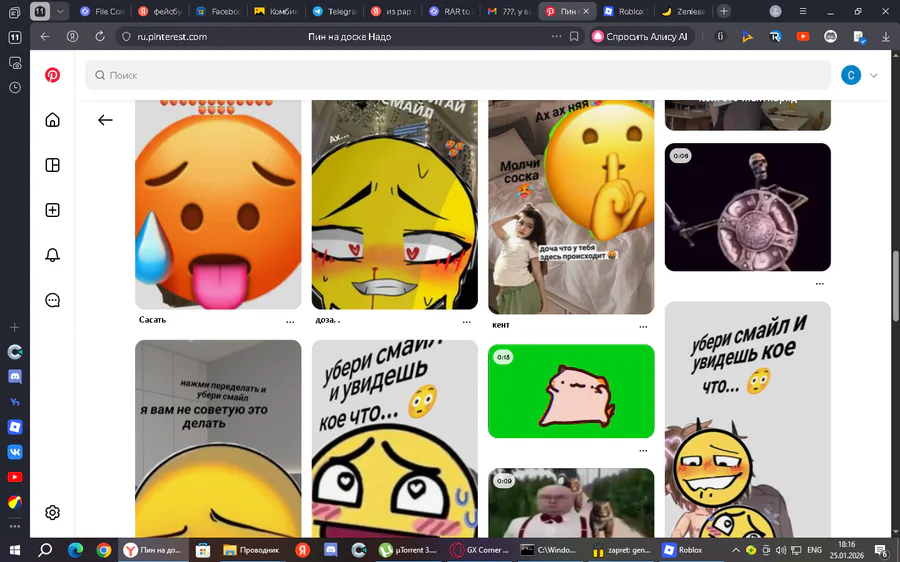The width and height of the screenshot is (900, 562).
Task: Open Проводник in the taskbar
Action: pos(251,550)
